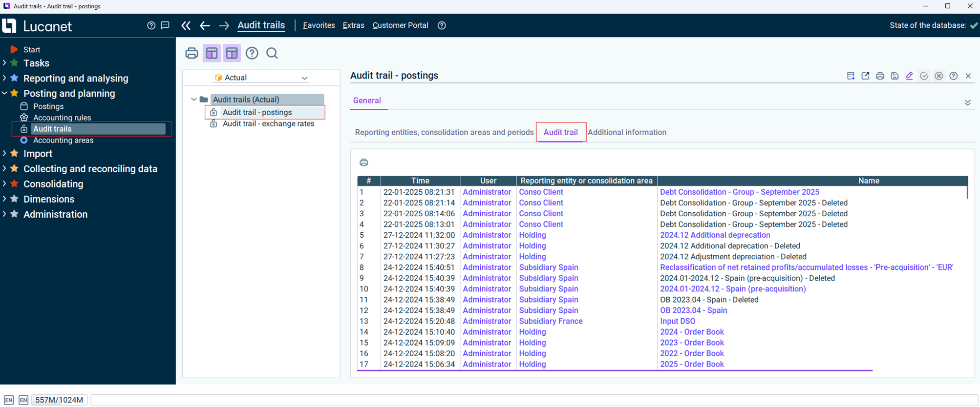980x407 pixels.
Task: Click the confirm checkmark circle icon
Action: [x=924, y=76]
